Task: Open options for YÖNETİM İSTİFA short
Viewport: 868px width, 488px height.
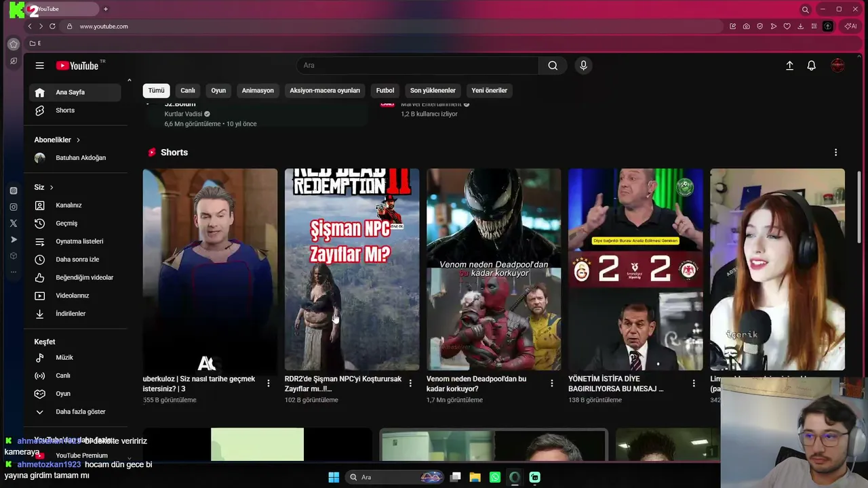Action: [x=694, y=384]
